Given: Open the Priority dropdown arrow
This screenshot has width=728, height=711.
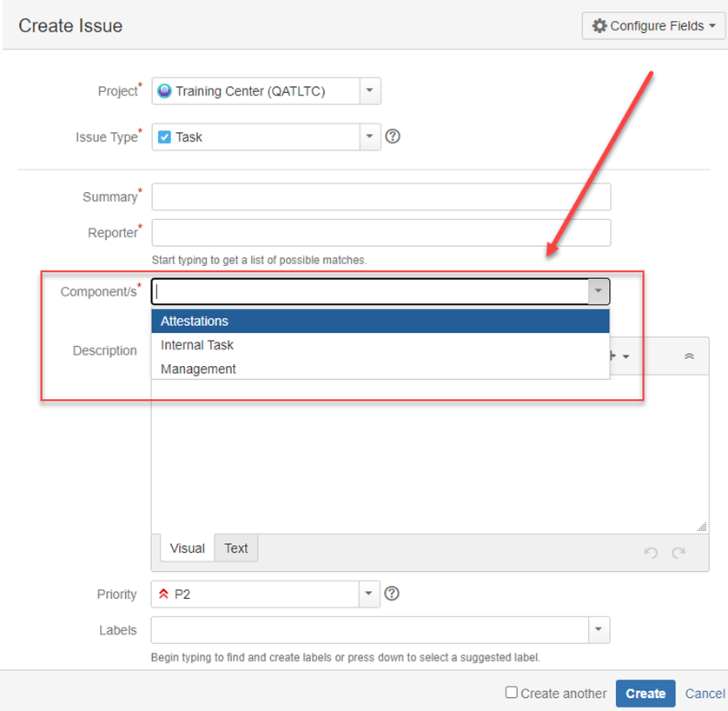Looking at the screenshot, I should click(x=368, y=594).
